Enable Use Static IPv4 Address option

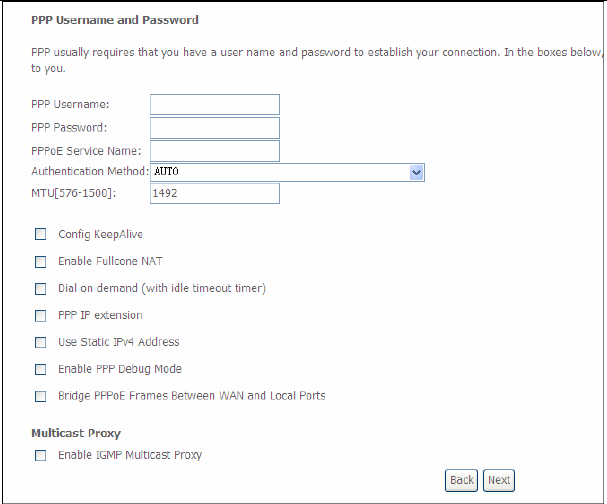(x=40, y=342)
